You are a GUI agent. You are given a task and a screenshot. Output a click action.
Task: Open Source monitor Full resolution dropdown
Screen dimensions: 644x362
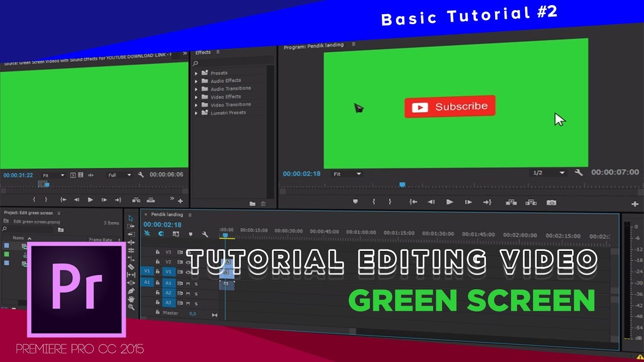(120, 175)
